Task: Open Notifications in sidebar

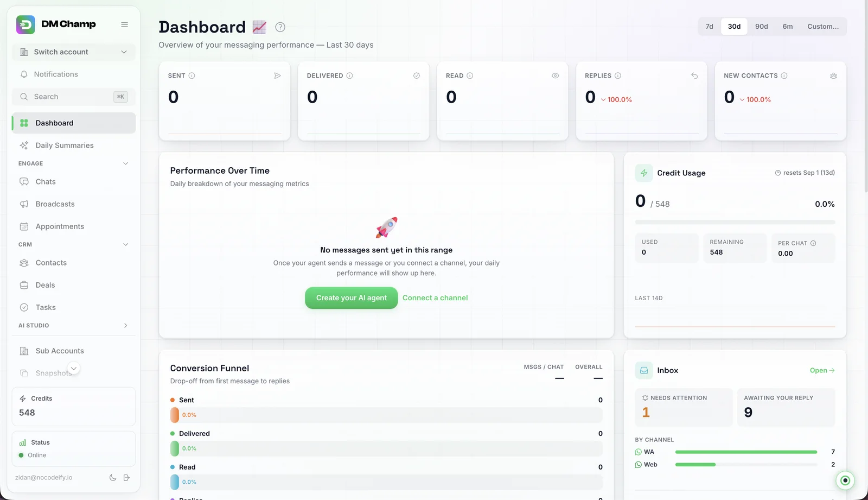Action: coord(74,74)
